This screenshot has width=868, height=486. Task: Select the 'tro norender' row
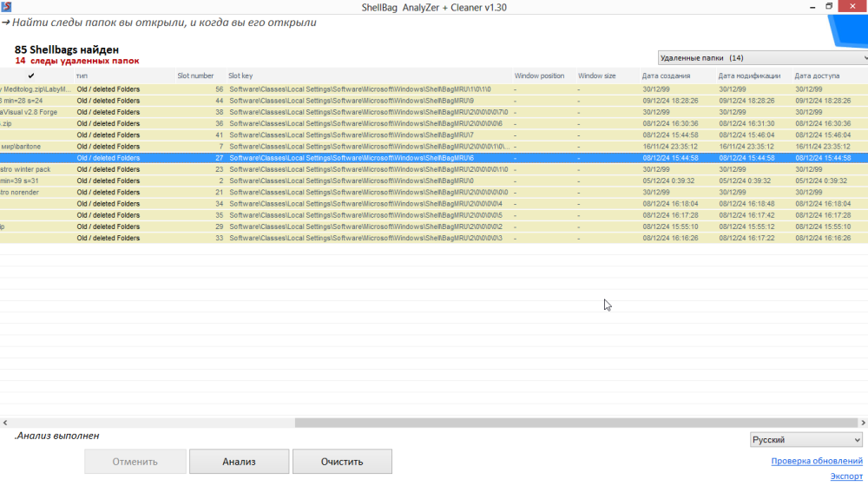[x=434, y=192]
